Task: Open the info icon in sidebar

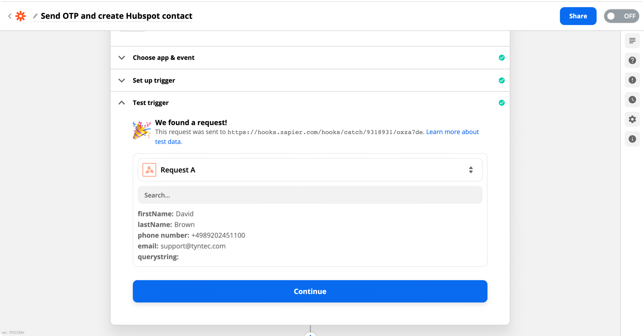Action: coord(632,139)
